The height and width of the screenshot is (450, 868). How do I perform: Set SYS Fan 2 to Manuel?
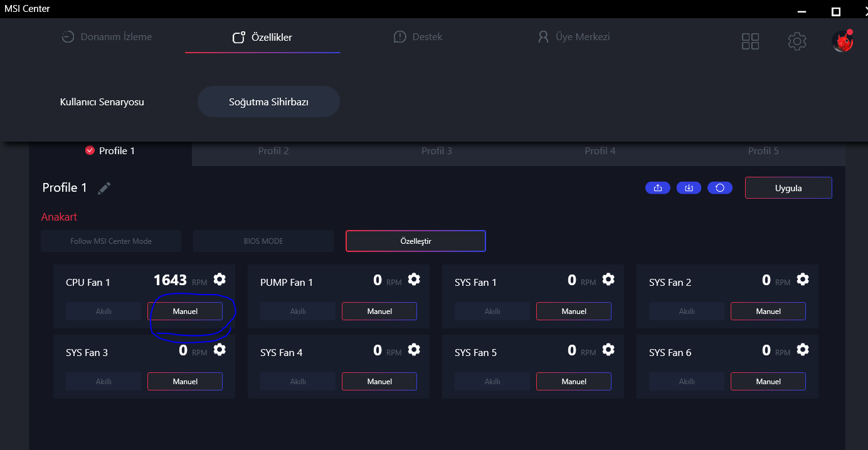tap(768, 311)
